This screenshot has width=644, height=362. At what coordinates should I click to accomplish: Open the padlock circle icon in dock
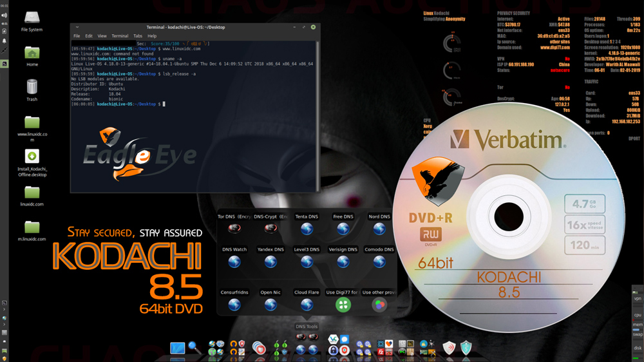333,350
